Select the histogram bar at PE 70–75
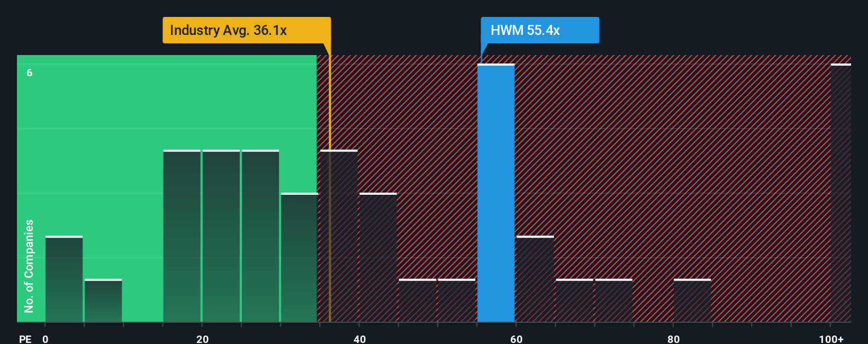The image size is (868, 344). click(613, 301)
